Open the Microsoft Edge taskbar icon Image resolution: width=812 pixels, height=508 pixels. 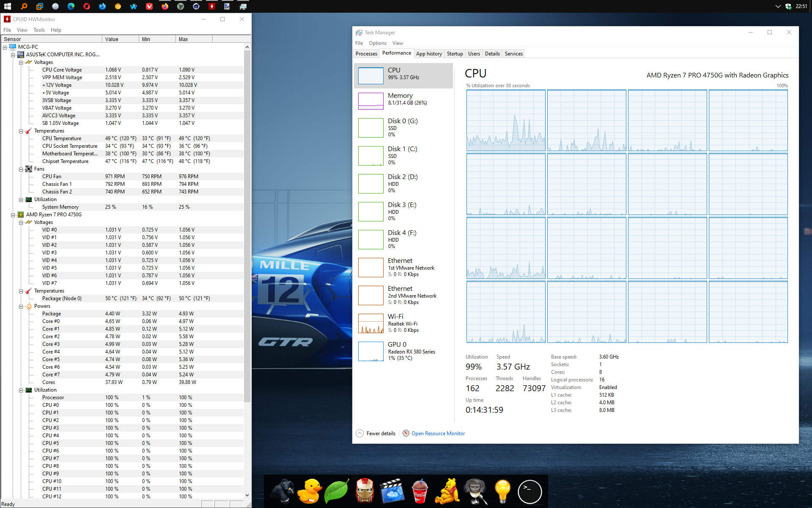point(71,6)
